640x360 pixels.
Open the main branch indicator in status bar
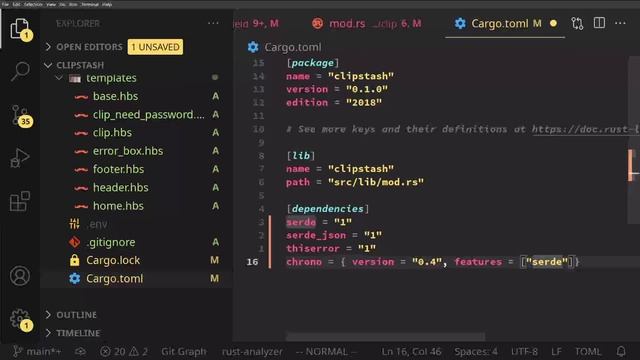(36, 351)
